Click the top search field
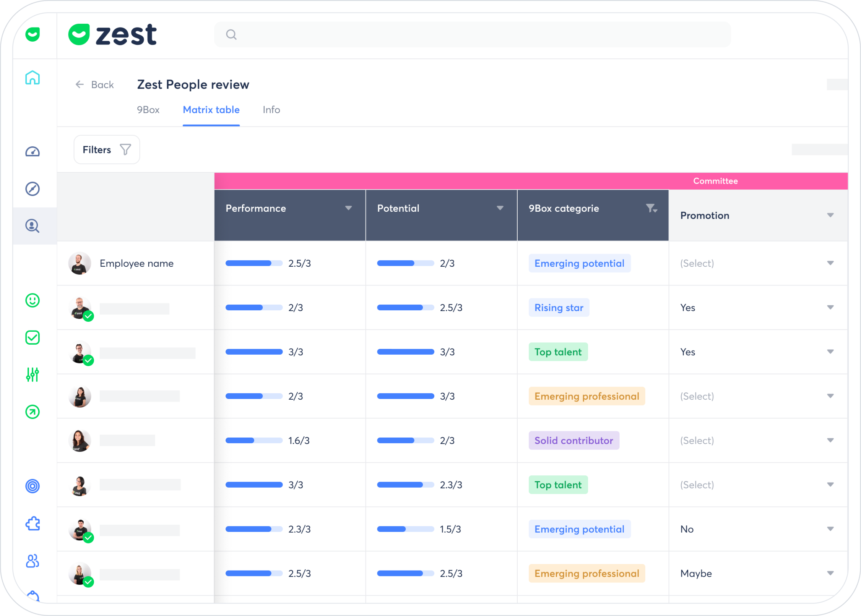The height and width of the screenshot is (616, 861). [472, 35]
